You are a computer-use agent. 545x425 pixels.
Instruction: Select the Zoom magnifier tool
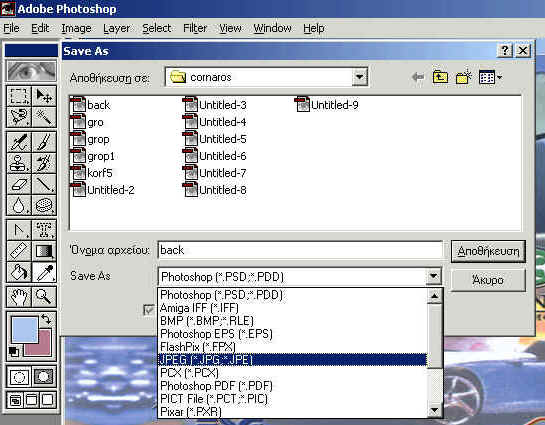pyautogui.click(x=44, y=297)
